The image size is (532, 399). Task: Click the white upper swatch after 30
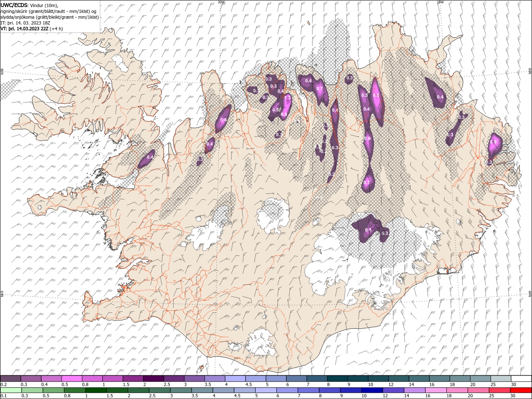[x=521, y=379]
